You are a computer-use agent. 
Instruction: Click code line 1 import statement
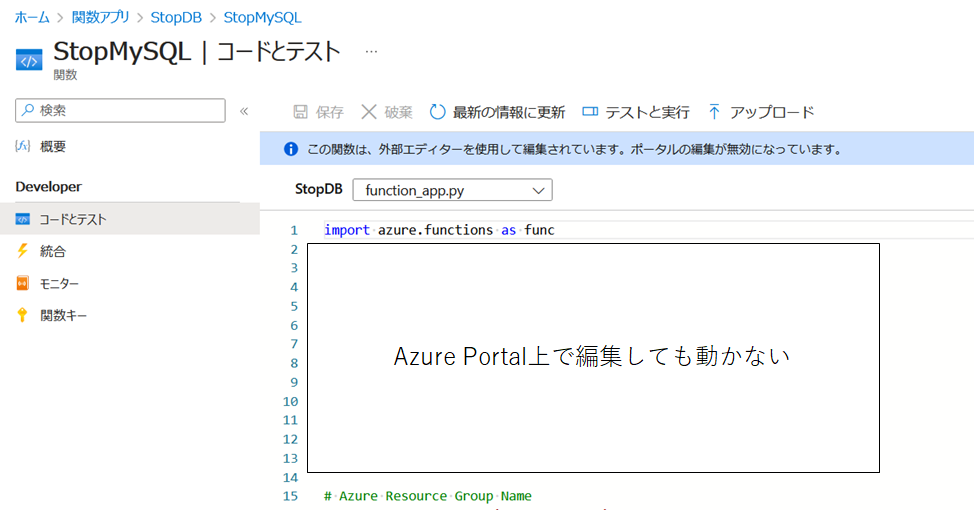[439, 230]
